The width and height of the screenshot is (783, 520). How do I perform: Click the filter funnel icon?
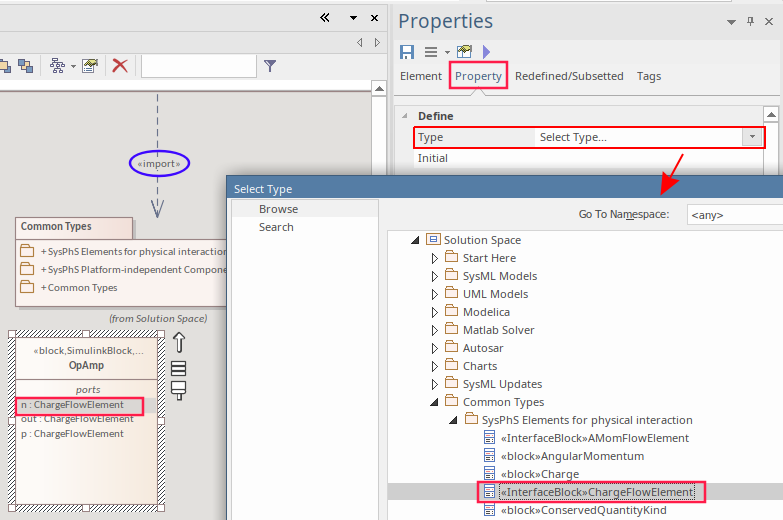coord(270,66)
